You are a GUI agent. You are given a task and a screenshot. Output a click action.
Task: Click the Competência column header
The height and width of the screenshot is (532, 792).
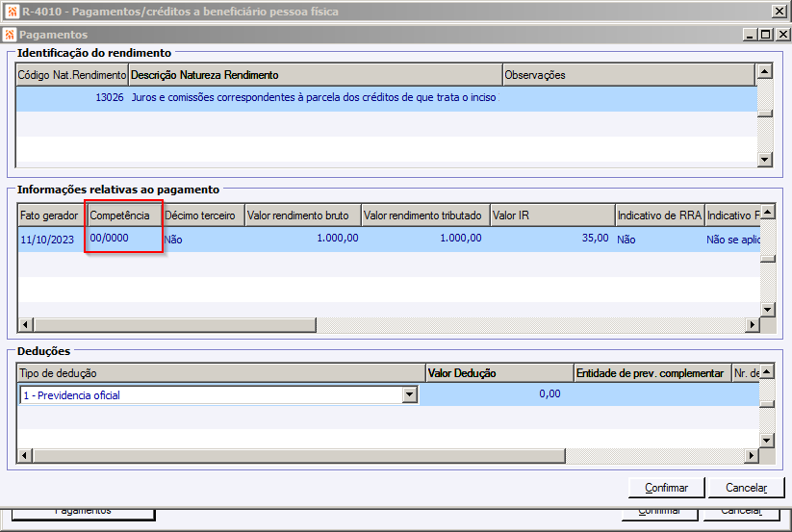[125, 215]
